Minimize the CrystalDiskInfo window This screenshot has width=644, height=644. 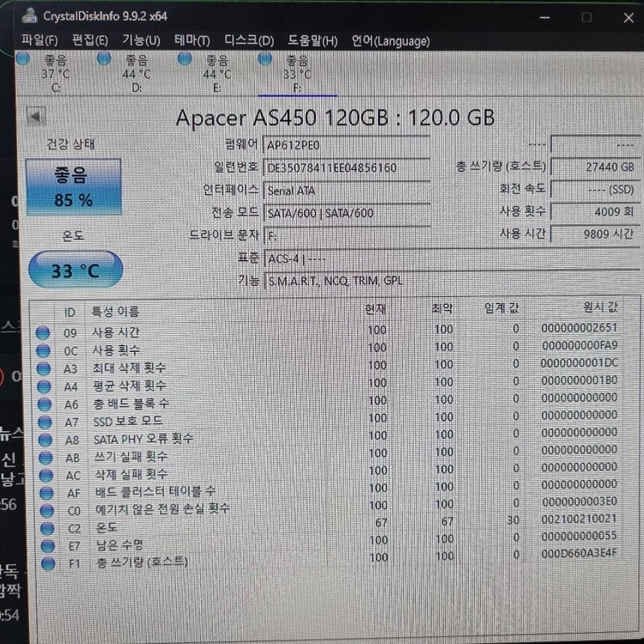coord(544,18)
